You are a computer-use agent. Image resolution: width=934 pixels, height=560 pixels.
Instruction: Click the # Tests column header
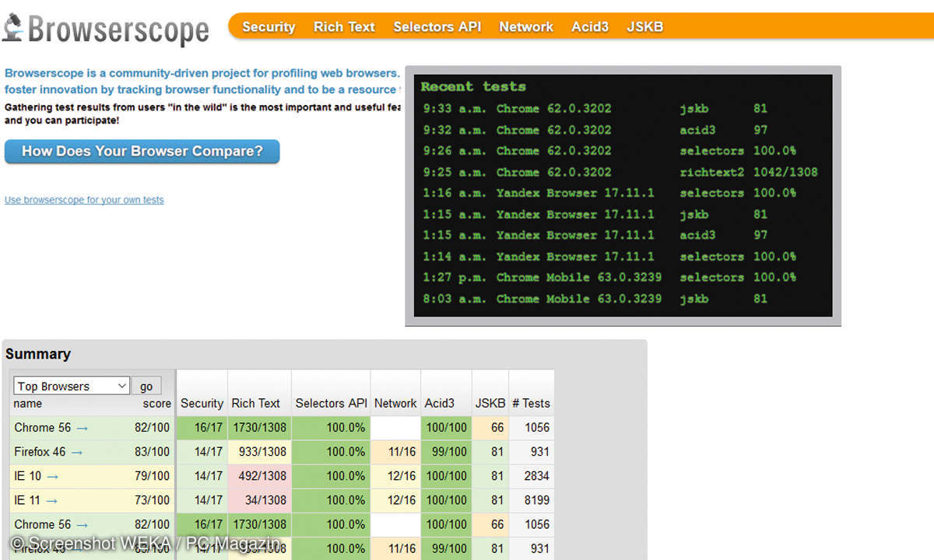(x=531, y=403)
